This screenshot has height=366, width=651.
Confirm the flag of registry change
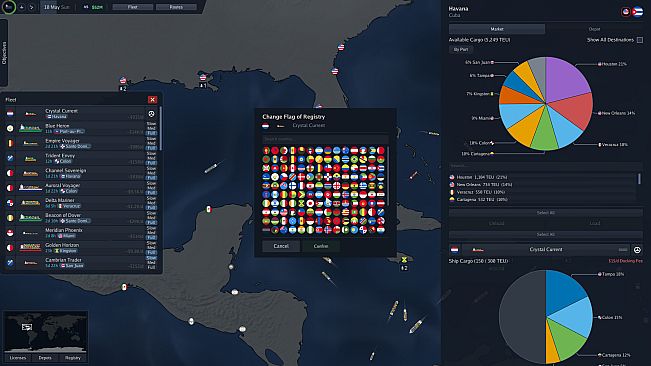(x=321, y=246)
